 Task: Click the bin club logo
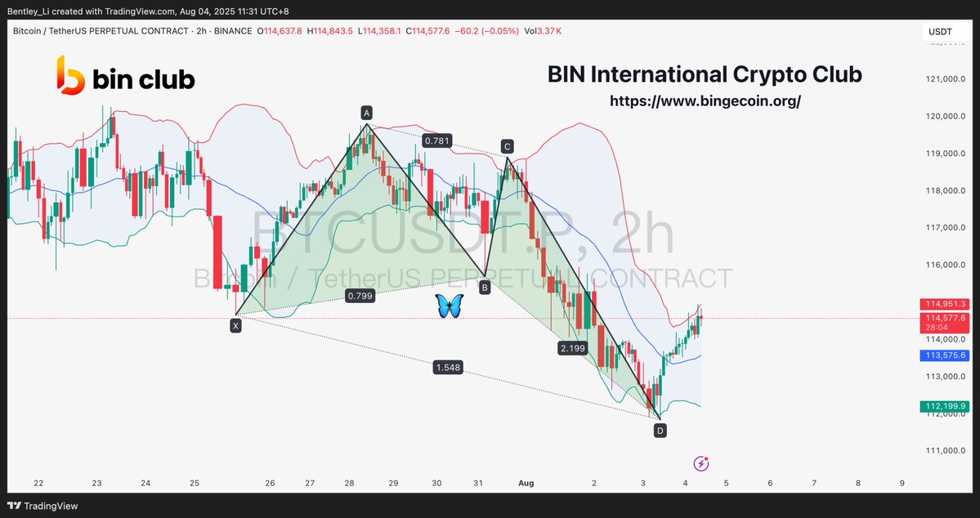click(x=126, y=76)
